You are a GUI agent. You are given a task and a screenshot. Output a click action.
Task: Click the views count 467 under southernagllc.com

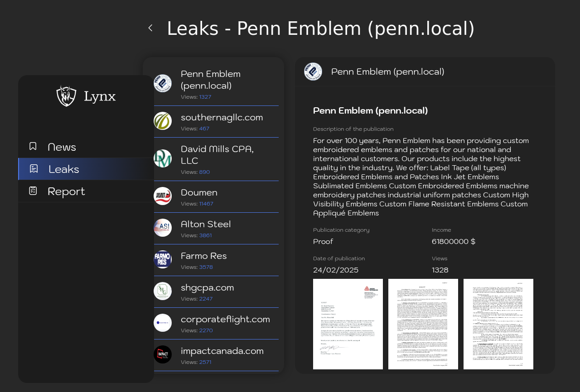[x=204, y=129]
